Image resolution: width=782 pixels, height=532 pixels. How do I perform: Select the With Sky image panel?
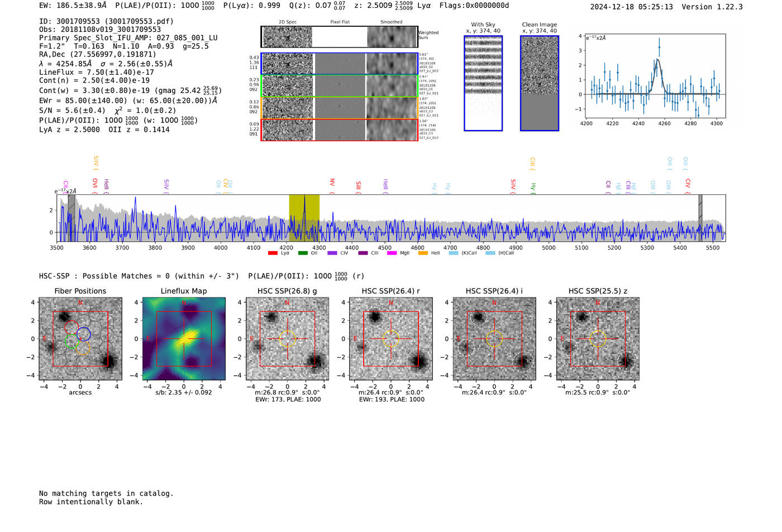[483, 83]
